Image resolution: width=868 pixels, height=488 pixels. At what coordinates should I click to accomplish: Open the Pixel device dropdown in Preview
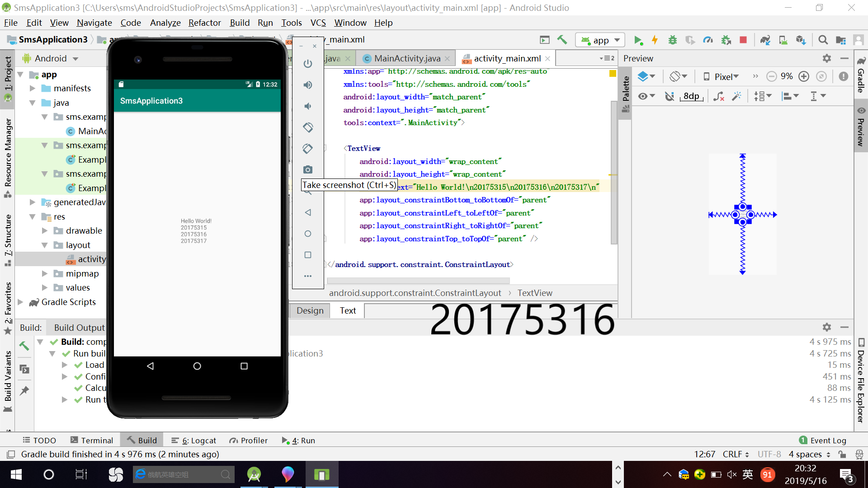point(721,76)
